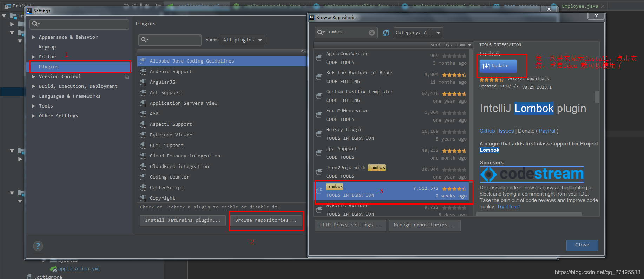Select Custom Postfix Templates plugin row
Viewport: 644px width, 279px height.
coord(391,96)
